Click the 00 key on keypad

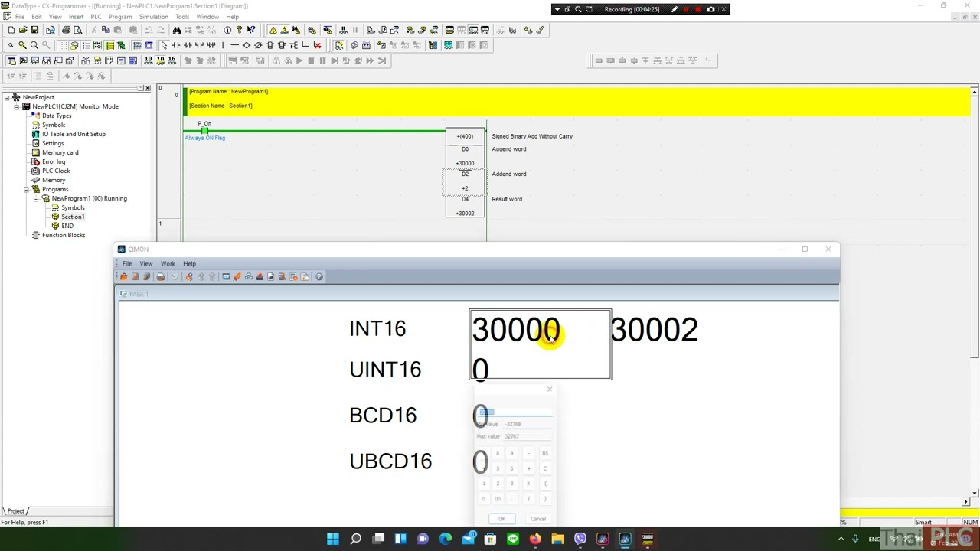(x=498, y=499)
